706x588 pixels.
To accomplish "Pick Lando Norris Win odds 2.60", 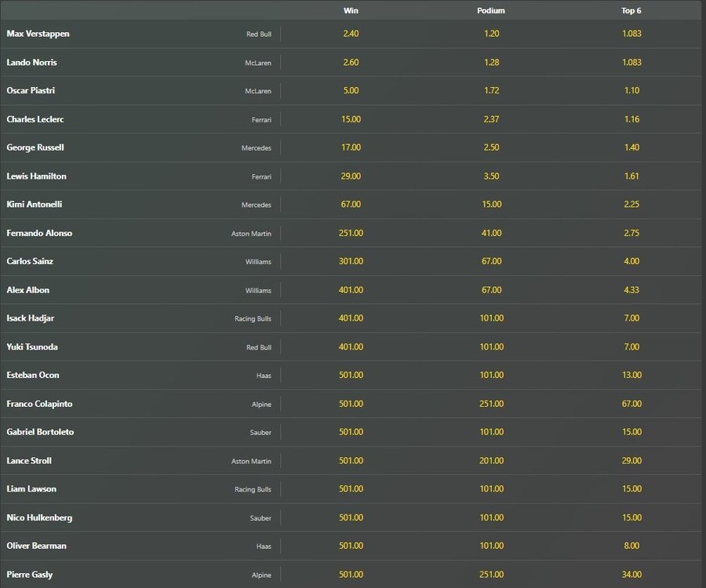I will click(x=351, y=63).
